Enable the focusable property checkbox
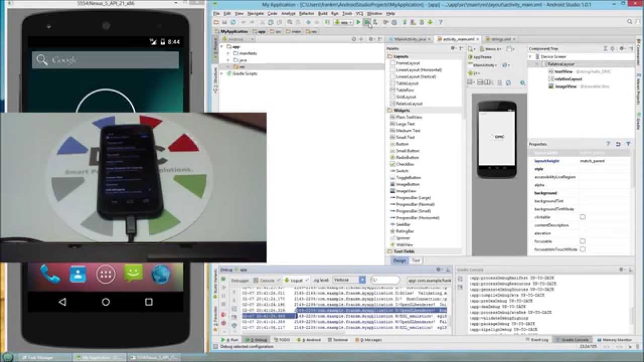This screenshot has width=644, height=362. pyautogui.click(x=583, y=241)
